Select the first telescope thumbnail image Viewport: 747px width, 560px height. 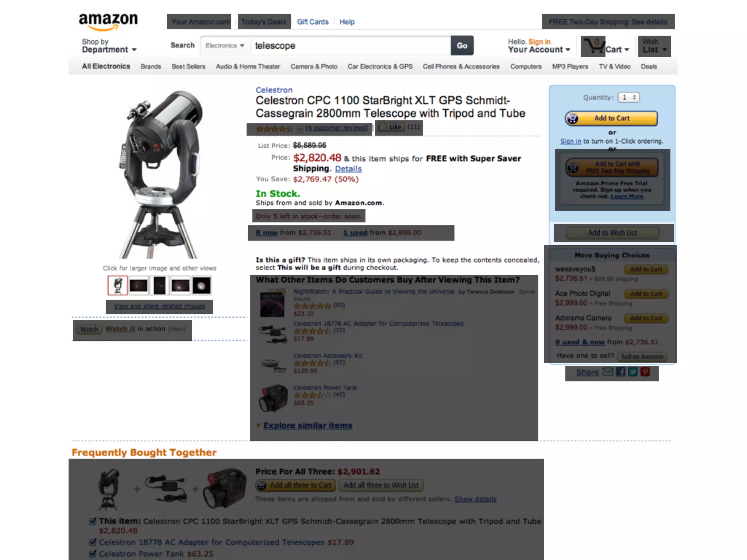pos(117,285)
